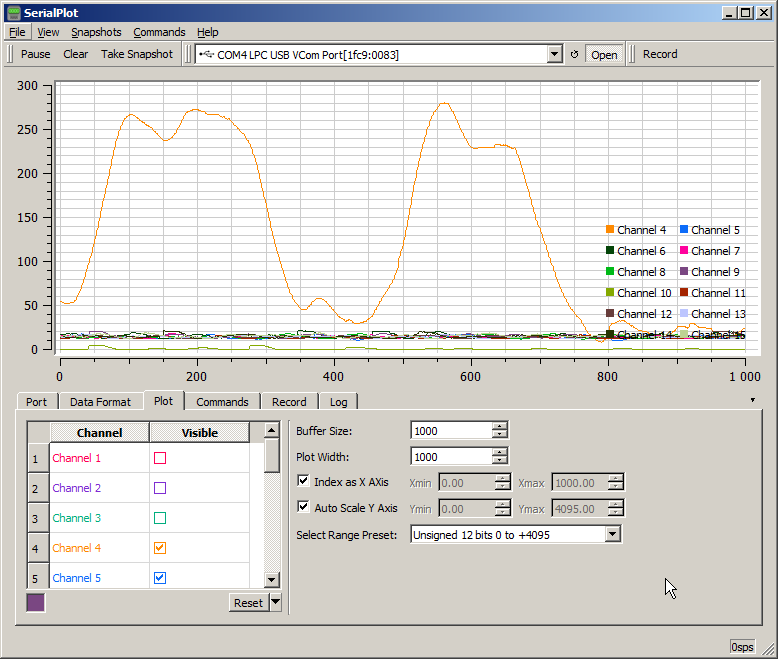
Task: Click Channel 13 lavender legend marker
Action: (684, 313)
